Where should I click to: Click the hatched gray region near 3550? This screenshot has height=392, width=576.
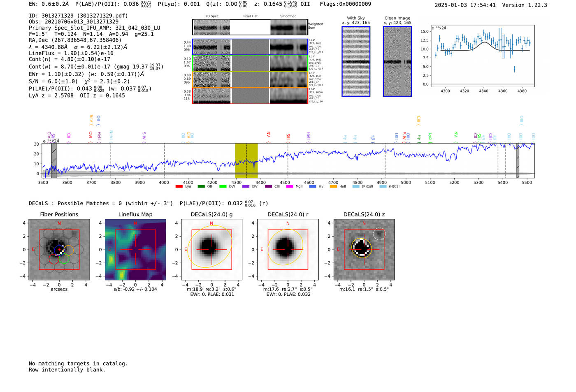54,160
